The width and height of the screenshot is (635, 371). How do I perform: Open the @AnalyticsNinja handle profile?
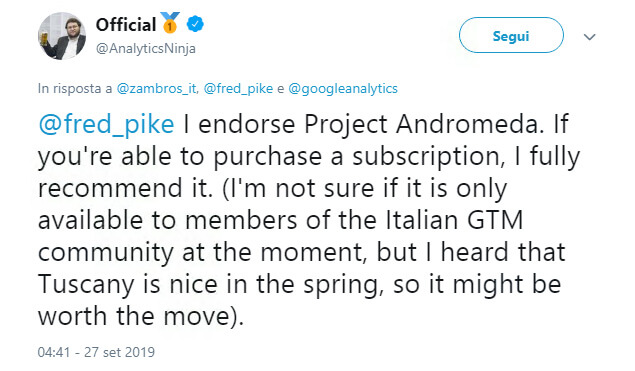point(146,49)
